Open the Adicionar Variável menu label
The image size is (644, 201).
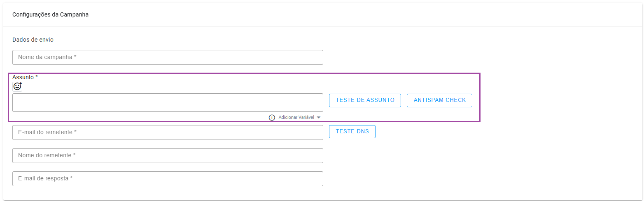coord(296,118)
